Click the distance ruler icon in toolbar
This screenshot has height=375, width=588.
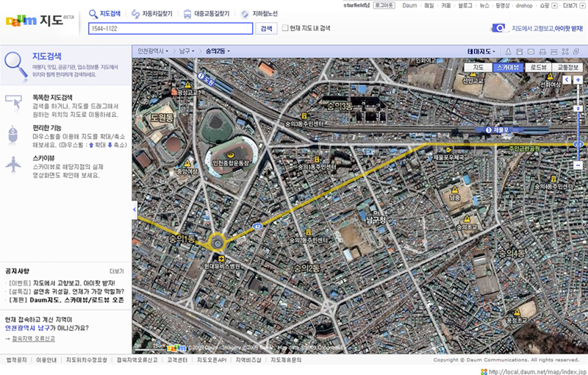click(x=554, y=51)
